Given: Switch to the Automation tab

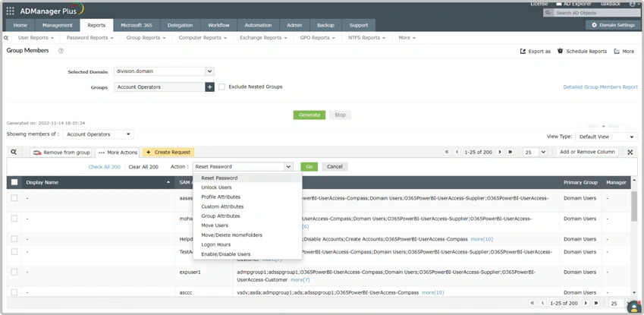Looking at the screenshot, I should pyautogui.click(x=258, y=25).
